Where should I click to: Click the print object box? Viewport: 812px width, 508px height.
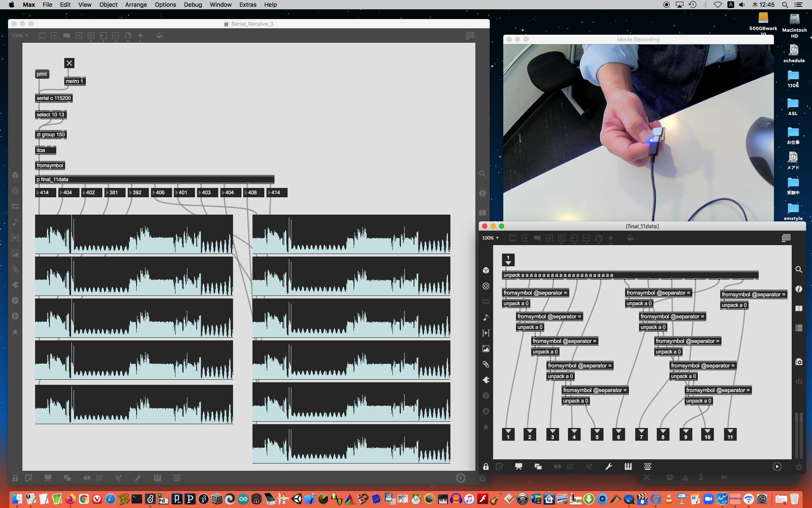point(42,74)
